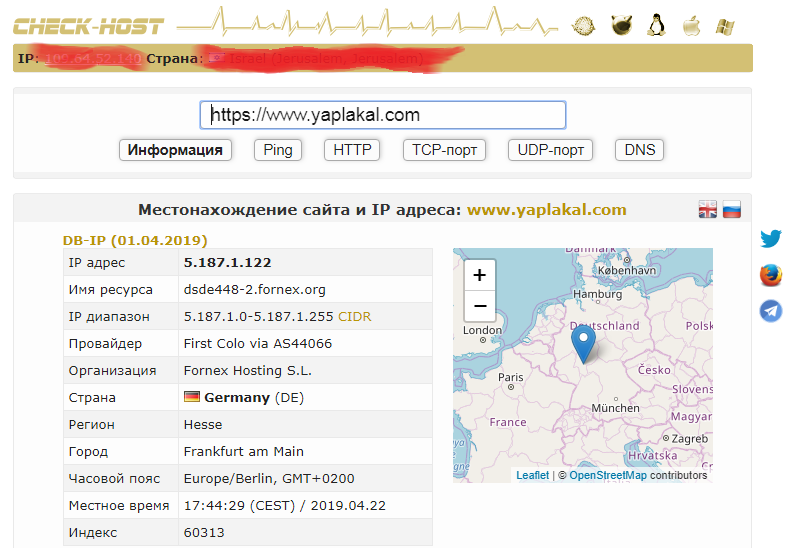Click the blue map location marker
The image size is (803, 548).
pos(583,344)
